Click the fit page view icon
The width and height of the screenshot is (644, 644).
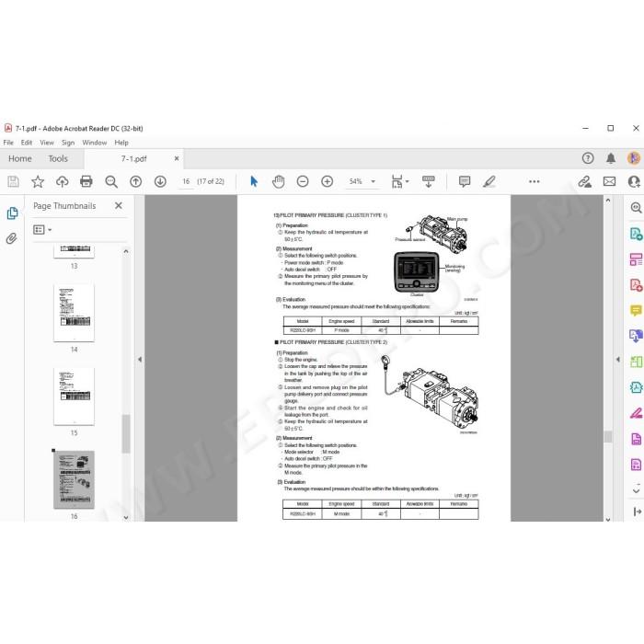397,181
